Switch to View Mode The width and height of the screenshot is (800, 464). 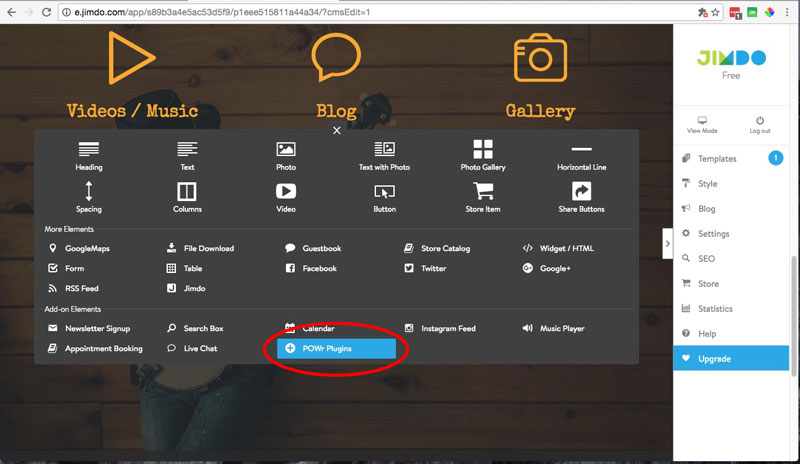click(702, 125)
